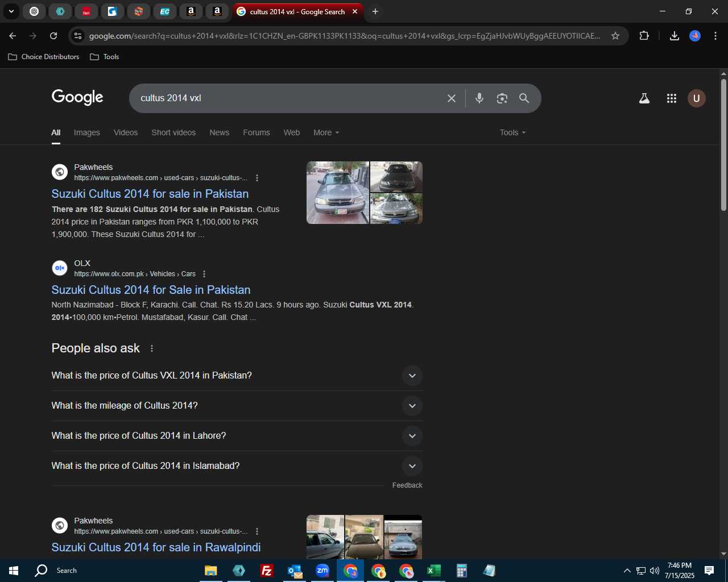Open the Tools dropdown

coord(512,132)
